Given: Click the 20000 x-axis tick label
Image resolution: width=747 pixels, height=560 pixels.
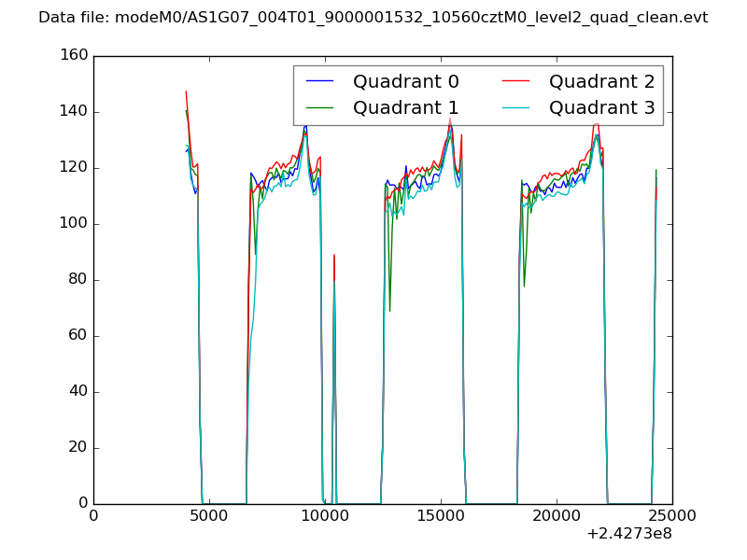Looking at the screenshot, I should [557, 516].
